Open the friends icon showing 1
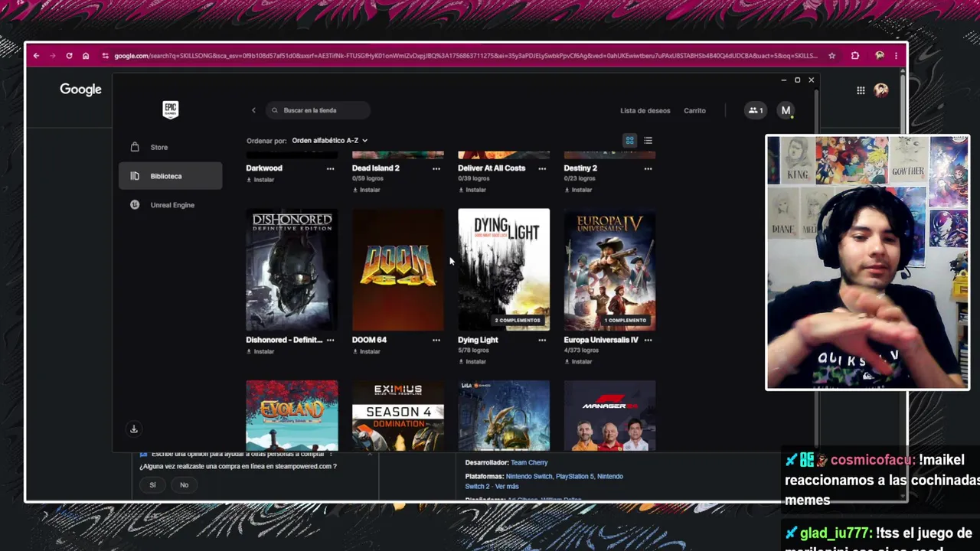980x551 pixels. click(x=756, y=110)
